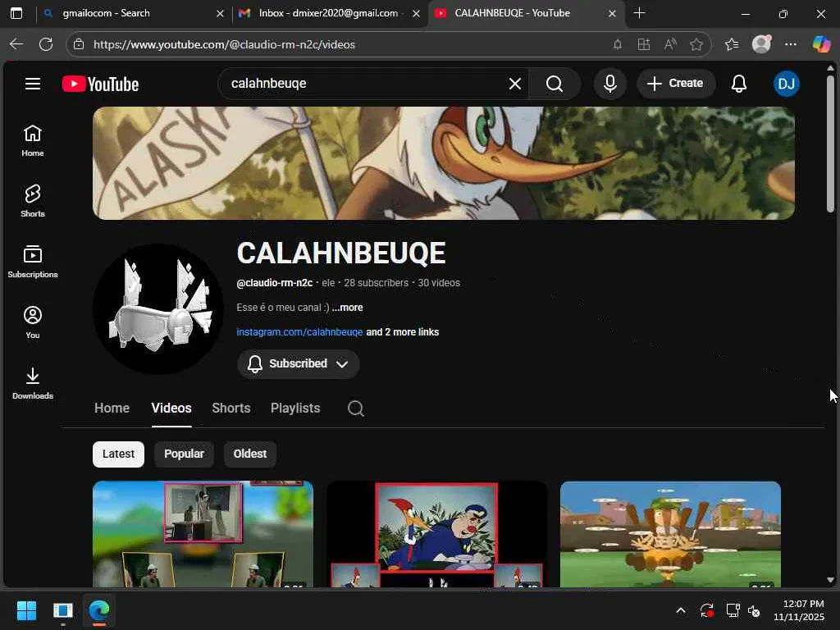Open the instagram.com/calahnbeuqe link
Viewport: 840px width, 630px height.
coord(299,332)
